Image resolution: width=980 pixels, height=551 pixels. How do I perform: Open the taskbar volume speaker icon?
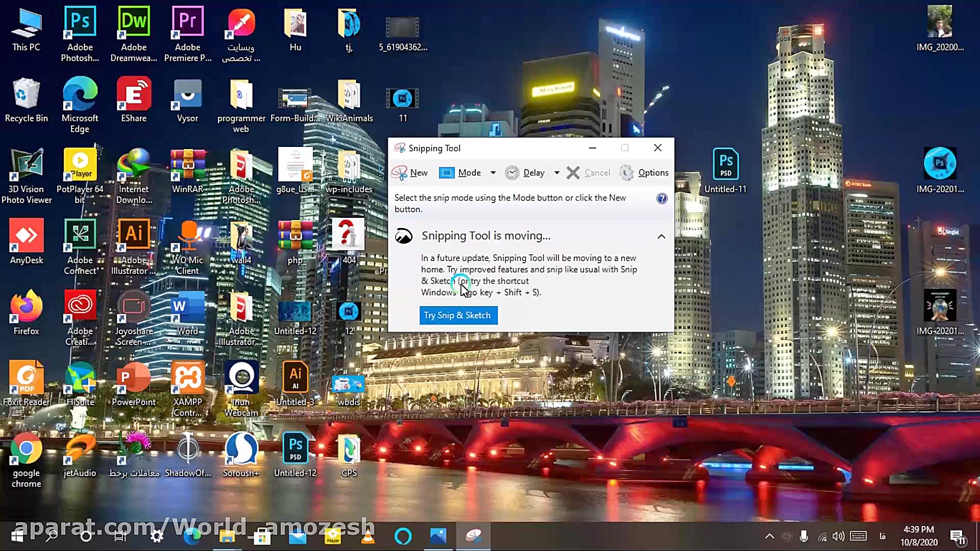tap(838, 536)
